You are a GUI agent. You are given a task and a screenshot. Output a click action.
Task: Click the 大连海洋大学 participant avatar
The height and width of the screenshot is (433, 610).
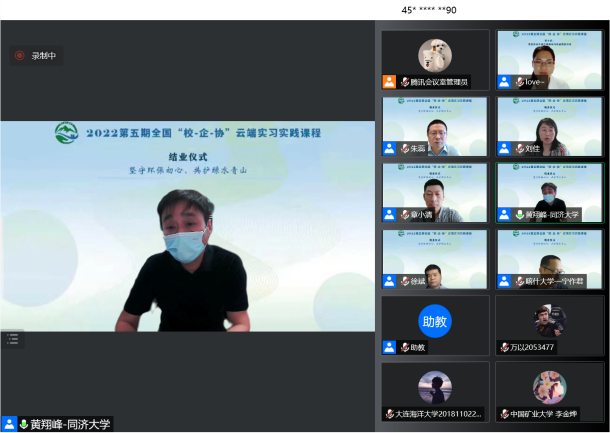[x=434, y=386]
